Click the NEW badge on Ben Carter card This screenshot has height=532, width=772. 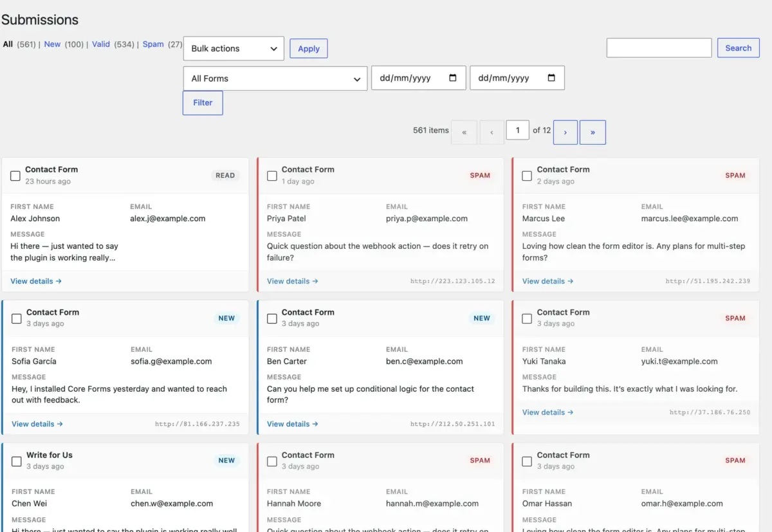(x=482, y=318)
